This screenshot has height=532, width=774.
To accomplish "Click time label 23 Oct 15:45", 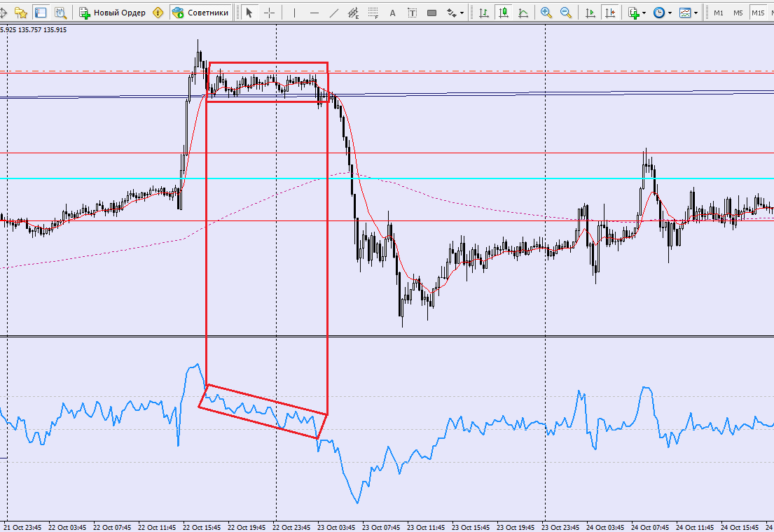I will point(471,527).
